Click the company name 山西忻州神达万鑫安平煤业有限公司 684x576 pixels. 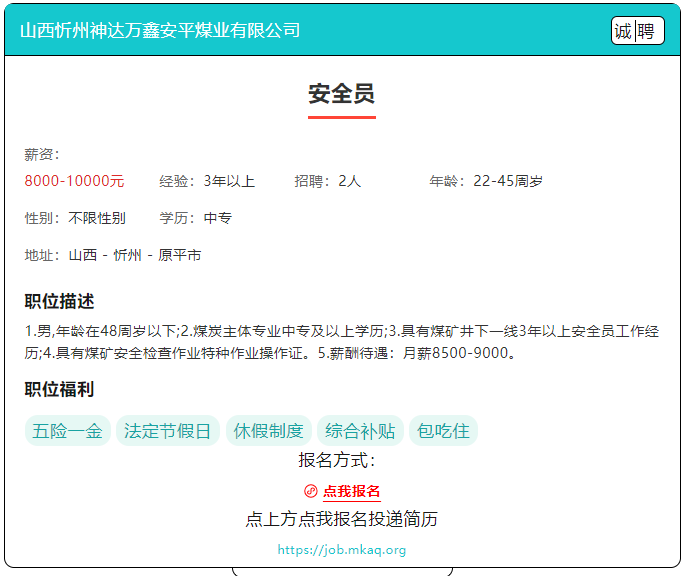click(x=160, y=31)
